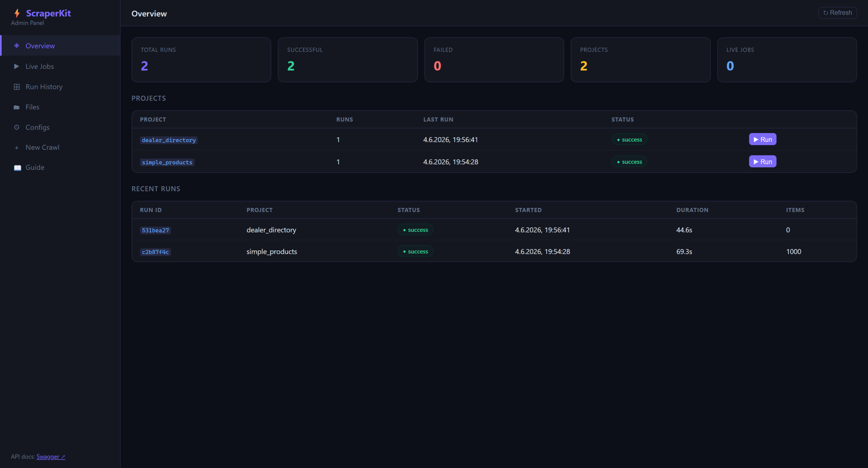
Task: Click success badge in dealer_directory project row
Action: (x=629, y=139)
